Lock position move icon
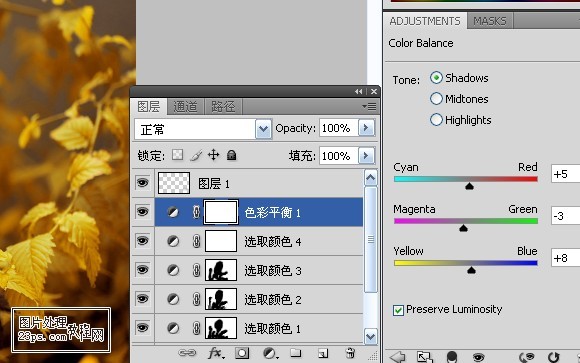580x363 pixels. pos(213,155)
